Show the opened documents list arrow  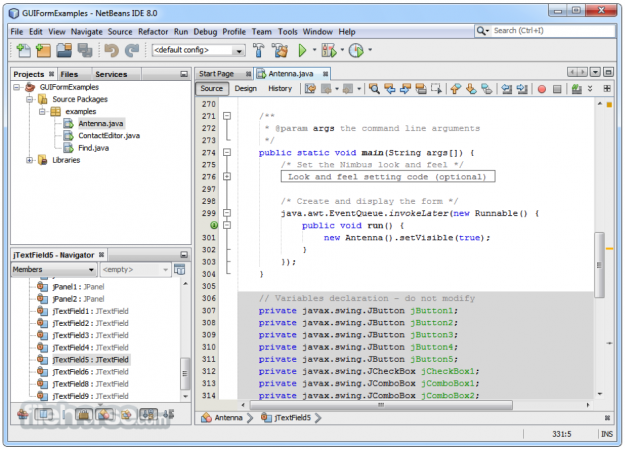pos(595,73)
